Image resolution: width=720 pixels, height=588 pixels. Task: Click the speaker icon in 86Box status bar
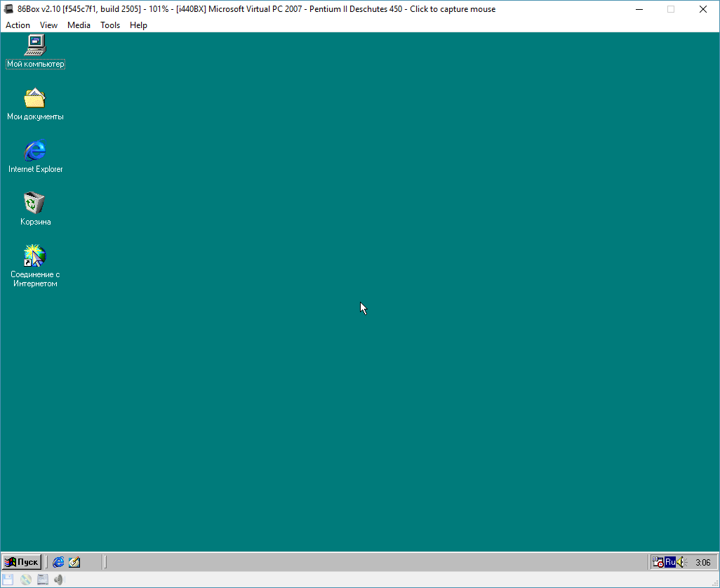tap(59, 579)
